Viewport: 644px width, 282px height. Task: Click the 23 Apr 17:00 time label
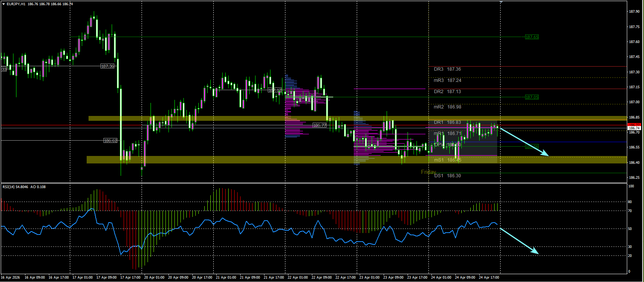pos(417,278)
